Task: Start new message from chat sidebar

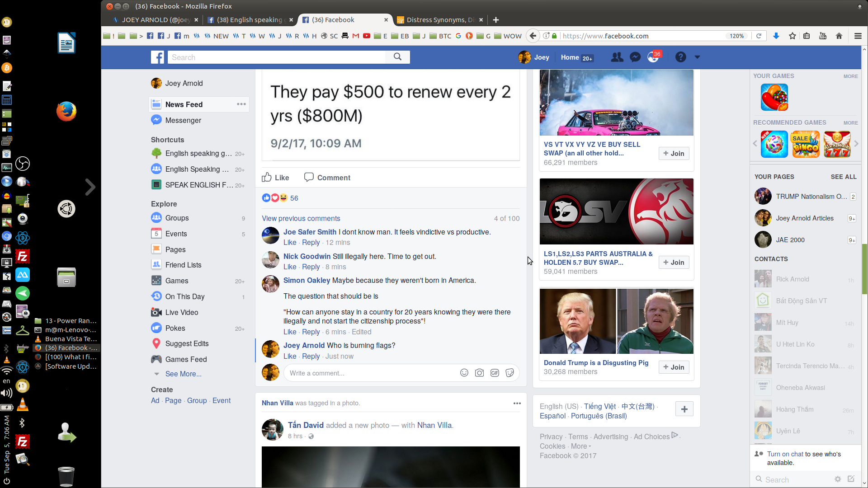Action: click(x=851, y=479)
